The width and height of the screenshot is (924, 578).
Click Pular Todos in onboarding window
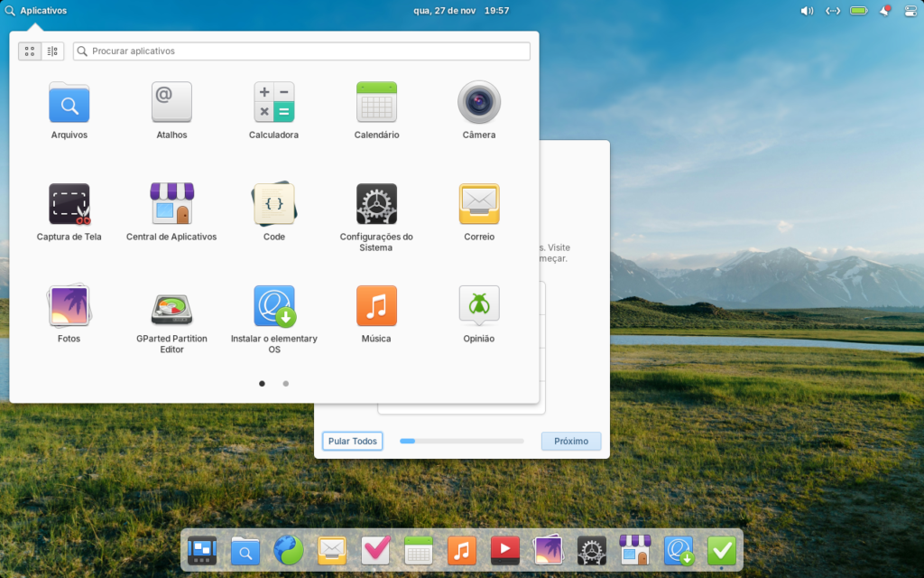click(353, 441)
